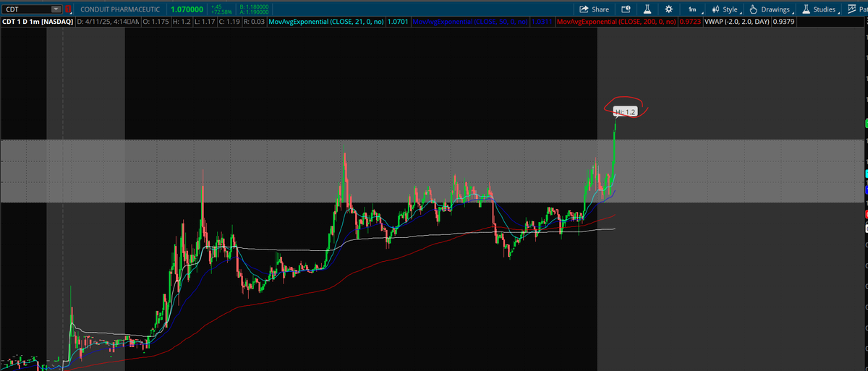Screen dimensions: 868x371
Task: Click the close value C: 1.19
Action: pos(229,22)
